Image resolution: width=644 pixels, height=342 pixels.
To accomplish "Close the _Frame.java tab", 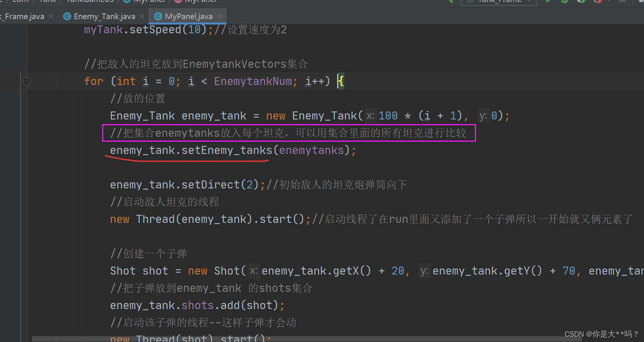I will pyautogui.click(x=51, y=16).
